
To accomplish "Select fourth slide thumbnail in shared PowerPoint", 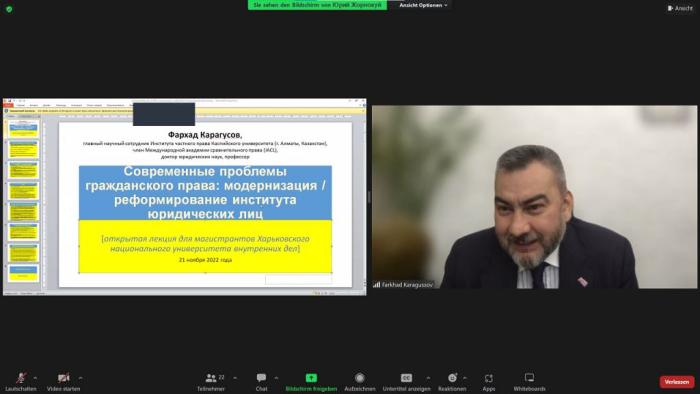I will (24, 191).
